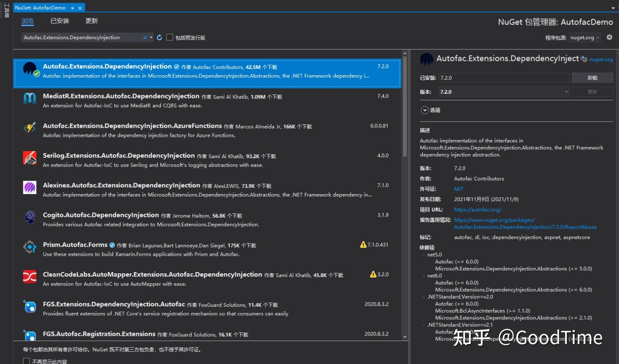The height and width of the screenshot is (364, 619).
Task: Click the MediatR package icon
Action: point(29,98)
